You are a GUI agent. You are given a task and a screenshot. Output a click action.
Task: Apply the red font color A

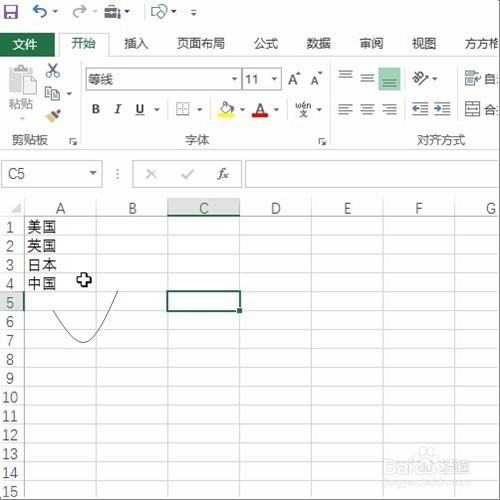pos(260,109)
